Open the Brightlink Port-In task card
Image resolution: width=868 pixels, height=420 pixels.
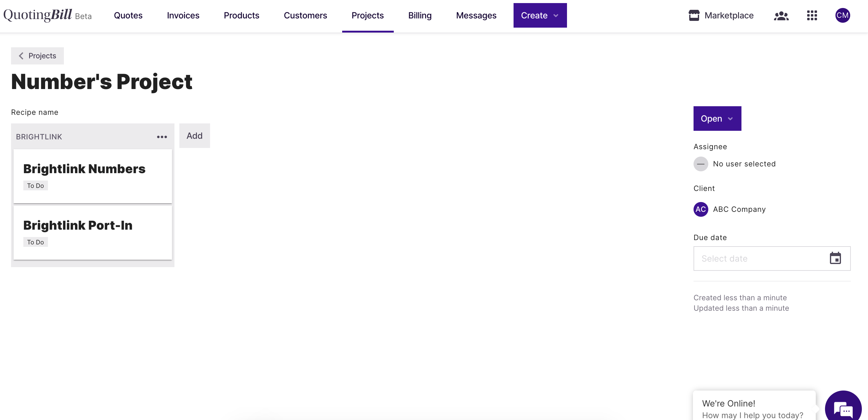[92, 232]
